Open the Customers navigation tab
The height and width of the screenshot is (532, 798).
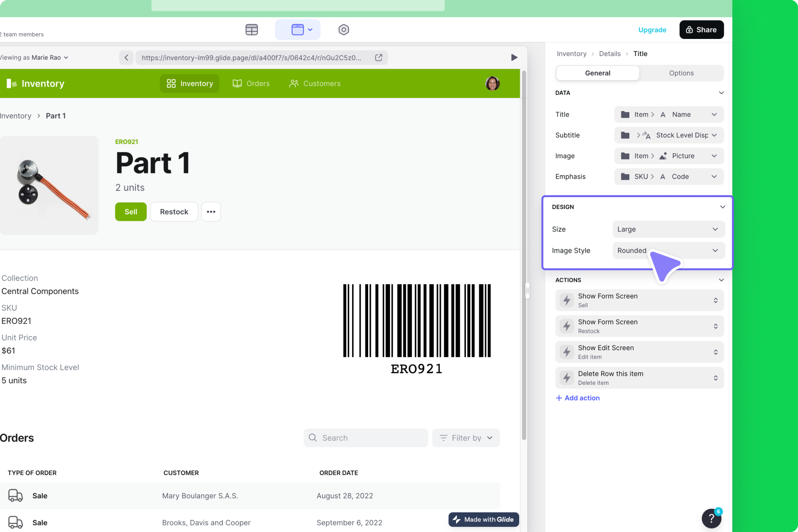point(315,84)
